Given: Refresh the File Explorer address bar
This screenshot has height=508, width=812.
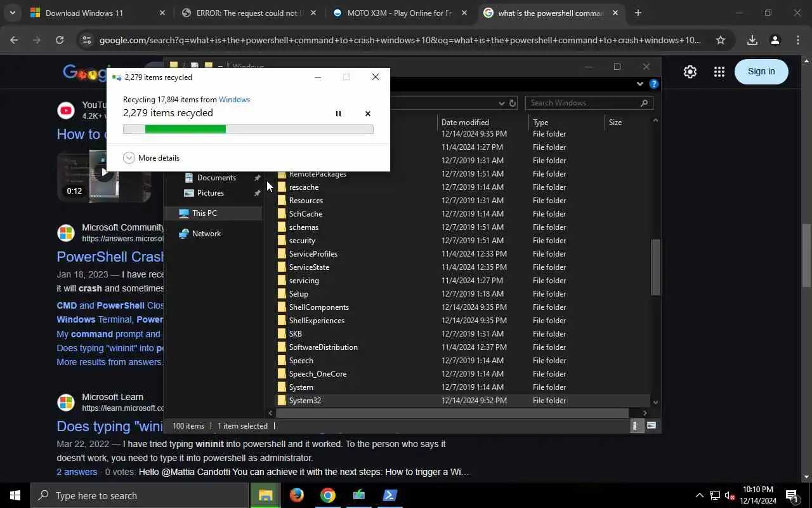Looking at the screenshot, I should (513, 103).
